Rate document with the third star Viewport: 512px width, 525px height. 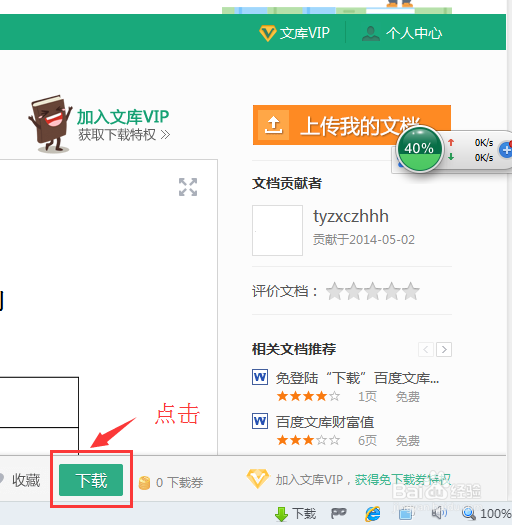pos(373,291)
